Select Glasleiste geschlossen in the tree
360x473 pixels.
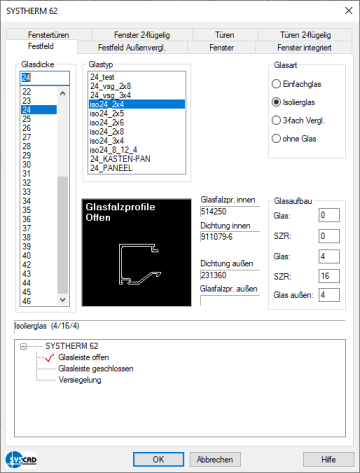coord(96,369)
